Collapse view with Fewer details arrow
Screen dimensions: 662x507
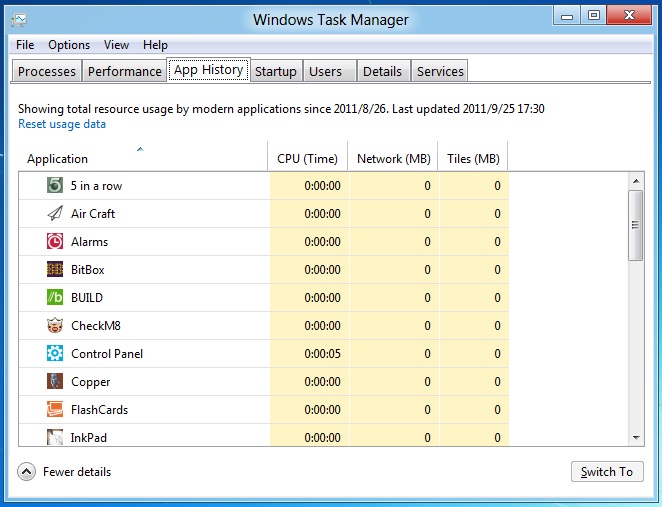pos(27,472)
